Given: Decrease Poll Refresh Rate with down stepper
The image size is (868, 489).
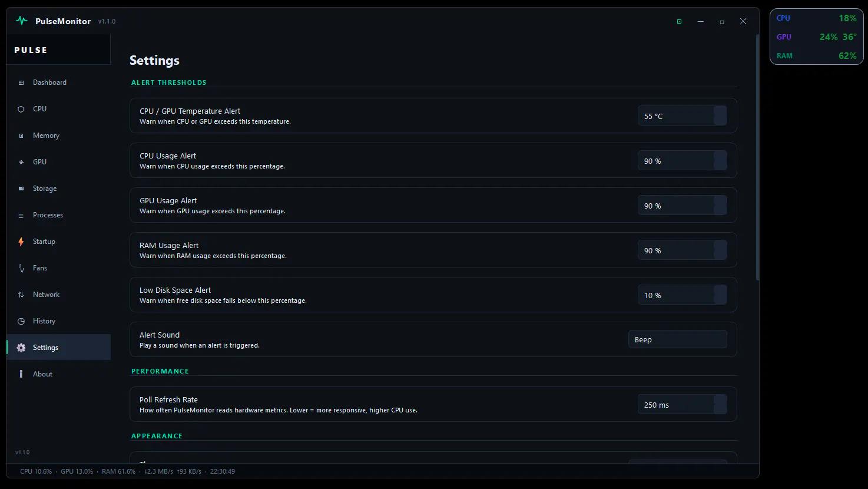Looking at the screenshot, I should [x=720, y=409].
